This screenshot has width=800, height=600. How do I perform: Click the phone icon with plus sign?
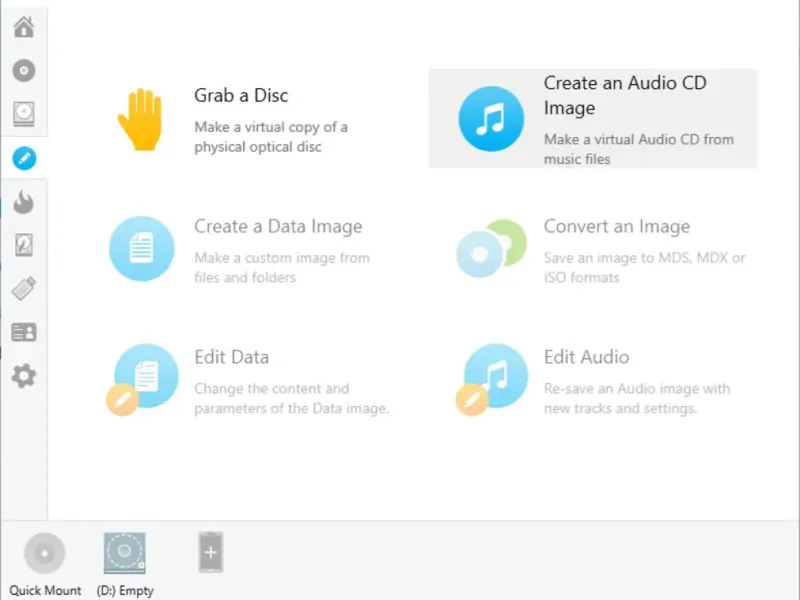[210, 552]
